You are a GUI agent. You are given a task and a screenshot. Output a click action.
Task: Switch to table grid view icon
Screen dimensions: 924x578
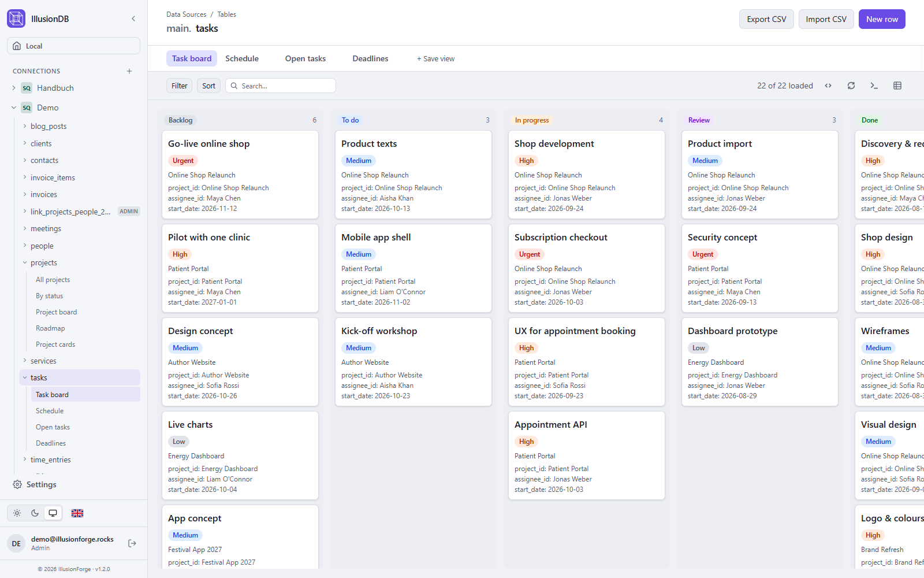pyautogui.click(x=897, y=86)
